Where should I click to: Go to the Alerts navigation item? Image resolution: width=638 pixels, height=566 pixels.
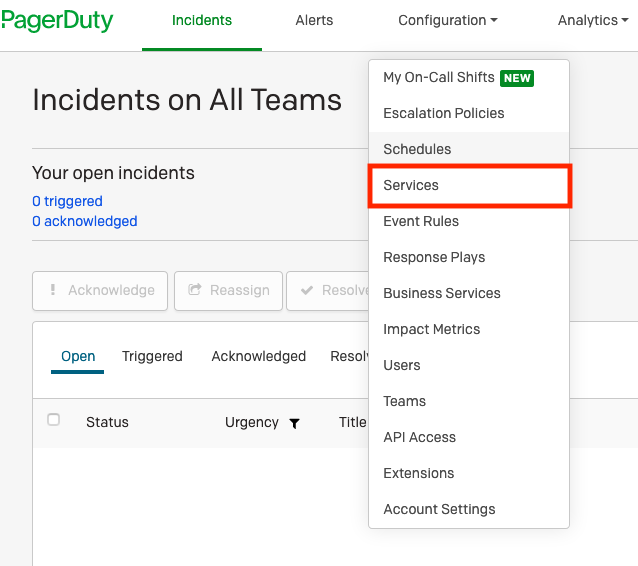(x=314, y=20)
